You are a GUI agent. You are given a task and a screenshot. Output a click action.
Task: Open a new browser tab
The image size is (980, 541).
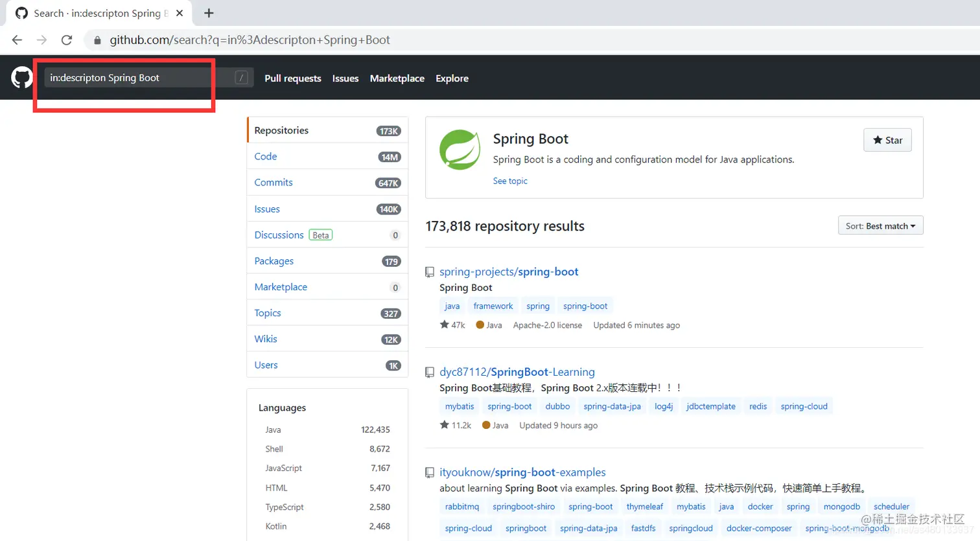click(209, 13)
